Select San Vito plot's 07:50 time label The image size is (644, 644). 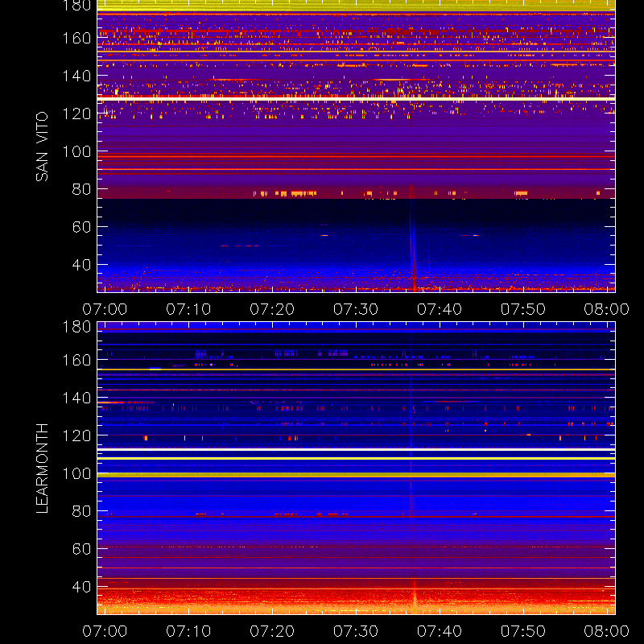(522, 309)
